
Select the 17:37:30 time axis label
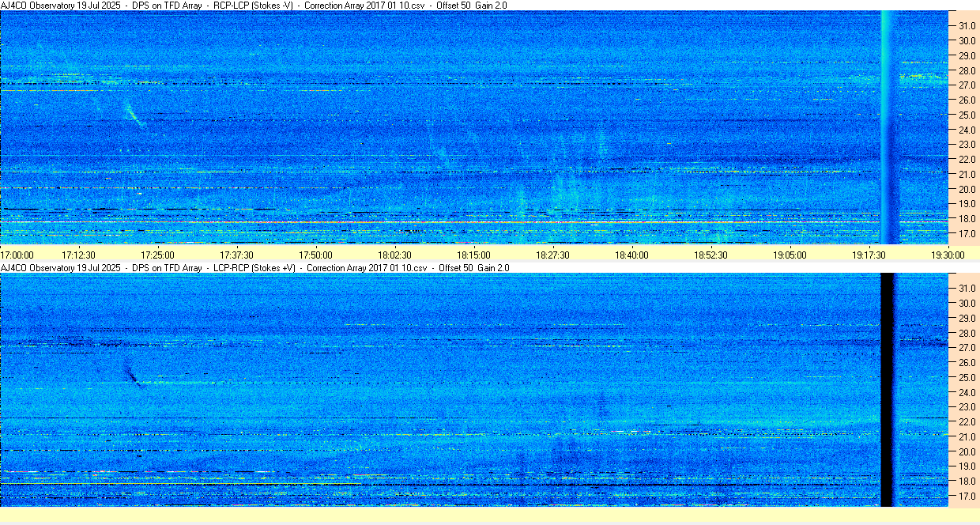click(x=237, y=255)
